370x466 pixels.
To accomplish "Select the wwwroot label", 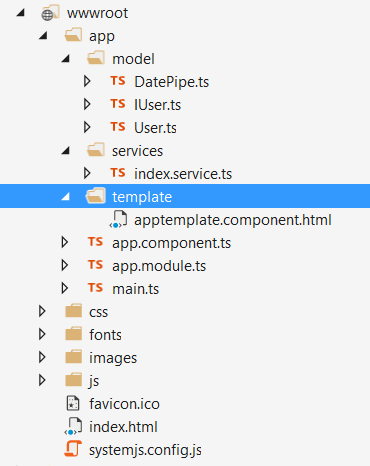I will (x=97, y=13).
